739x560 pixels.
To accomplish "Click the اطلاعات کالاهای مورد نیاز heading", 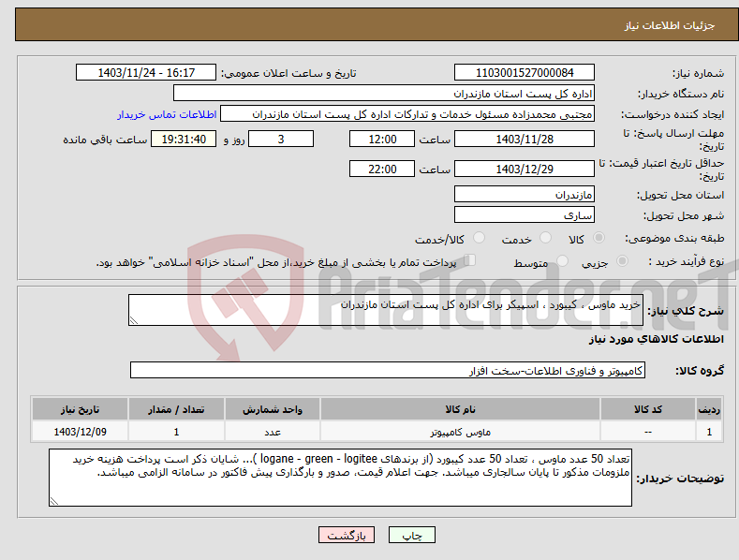I will (656, 339).
